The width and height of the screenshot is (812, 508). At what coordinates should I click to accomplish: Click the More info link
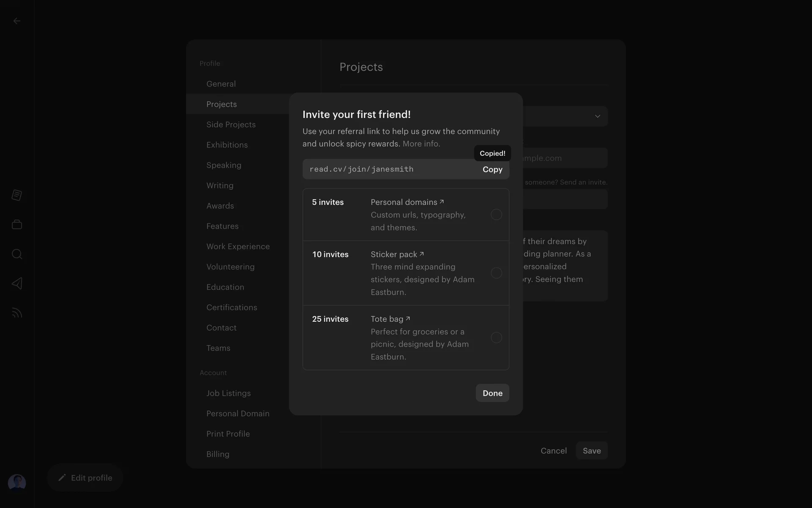point(421,144)
